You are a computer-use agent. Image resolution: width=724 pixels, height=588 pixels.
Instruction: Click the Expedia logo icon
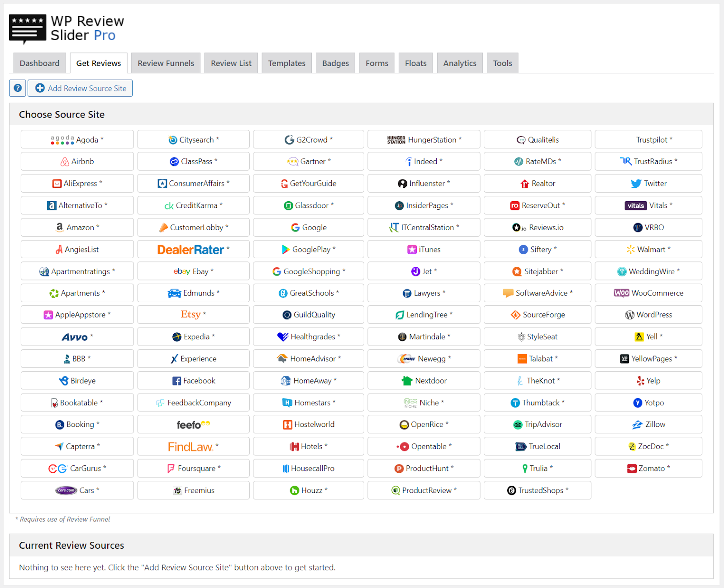coord(177,337)
